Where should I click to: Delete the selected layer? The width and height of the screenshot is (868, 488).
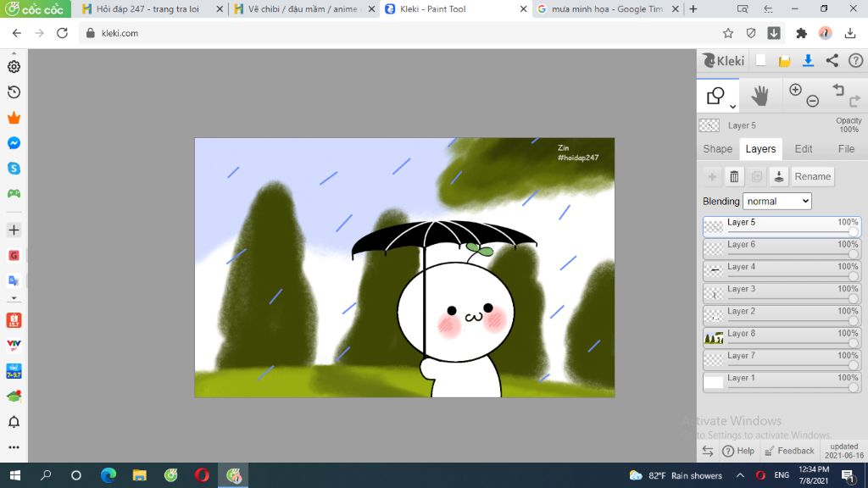coord(734,176)
